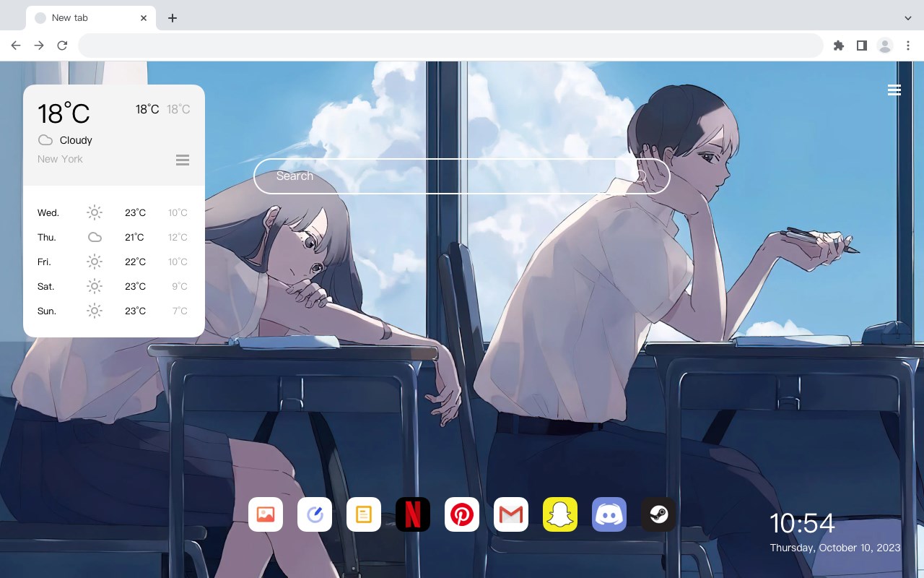Go forward to next page
Viewport: 924px width, 578px height.
click(39, 46)
